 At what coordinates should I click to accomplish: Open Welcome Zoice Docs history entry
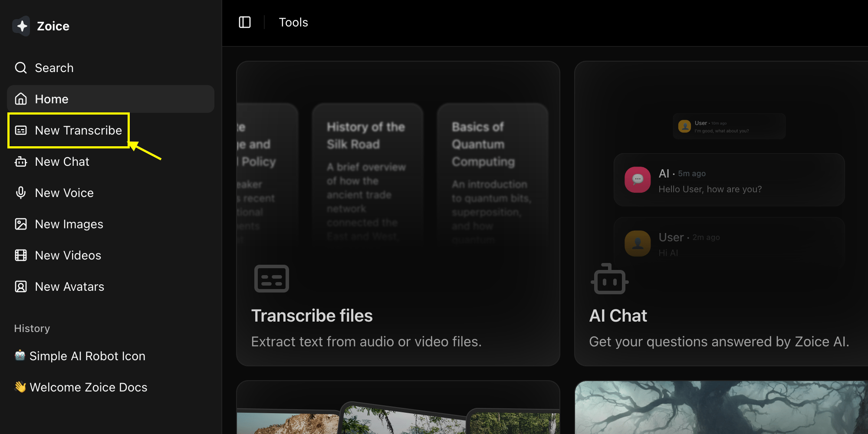(111, 387)
